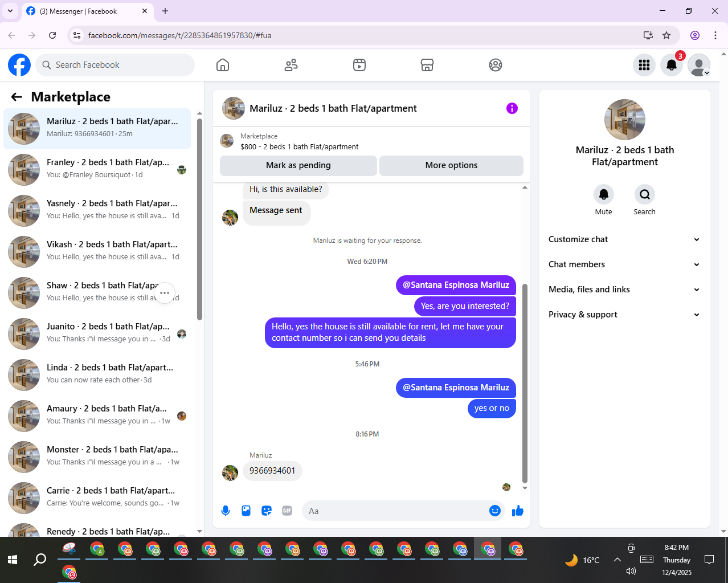Open the $800 - 2 beds listing link
Image resolution: width=728 pixels, height=583 pixels.
[299, 146]
